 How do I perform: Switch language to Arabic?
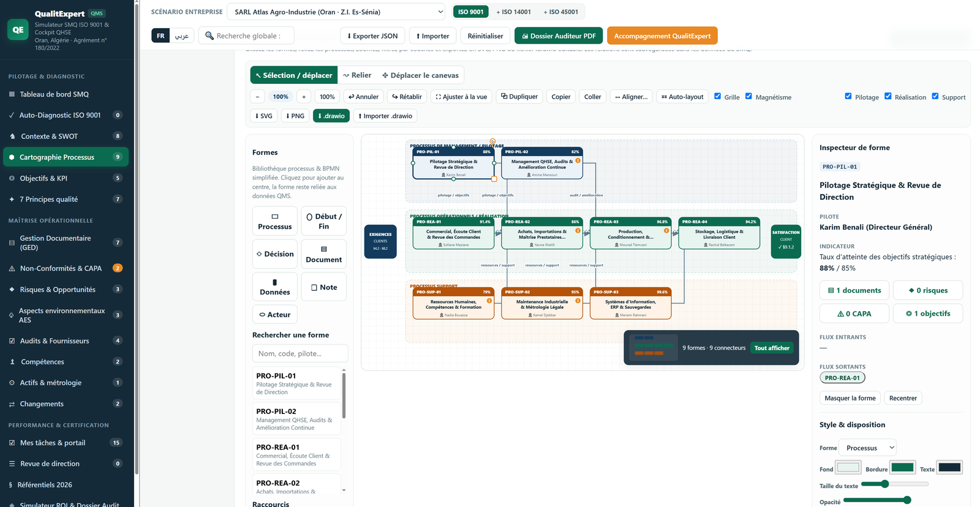(182, 36)
